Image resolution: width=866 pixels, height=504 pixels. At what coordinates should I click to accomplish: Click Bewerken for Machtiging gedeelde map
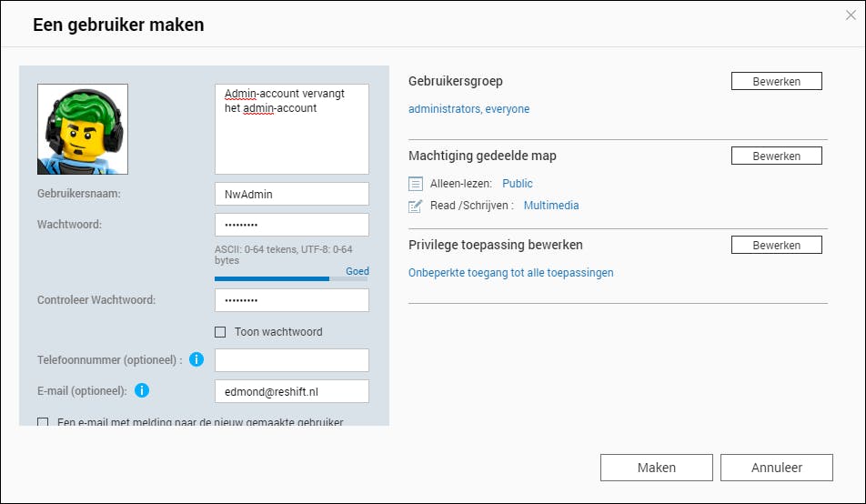pos(776,156)
